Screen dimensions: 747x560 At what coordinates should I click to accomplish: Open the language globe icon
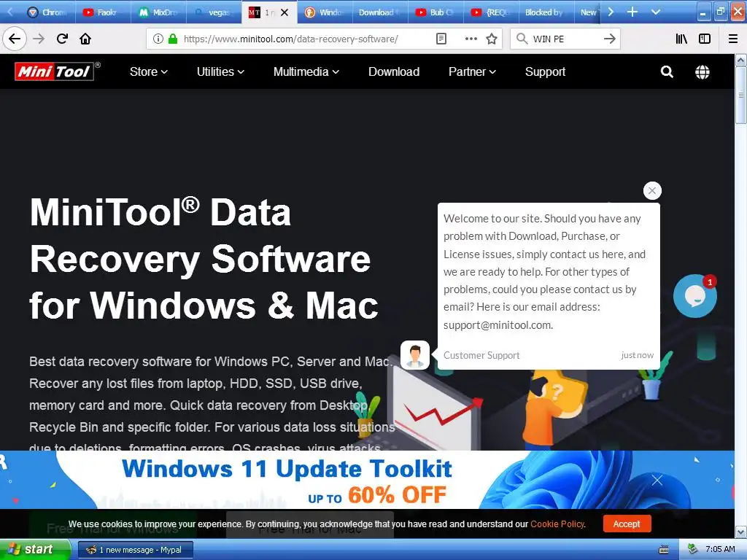703,72
